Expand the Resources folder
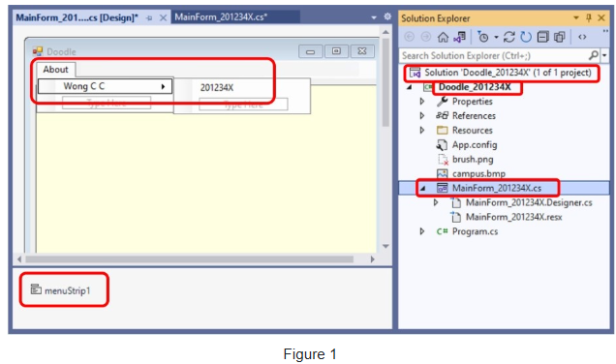This screenshot has height=364, width=616. (422, 131)
